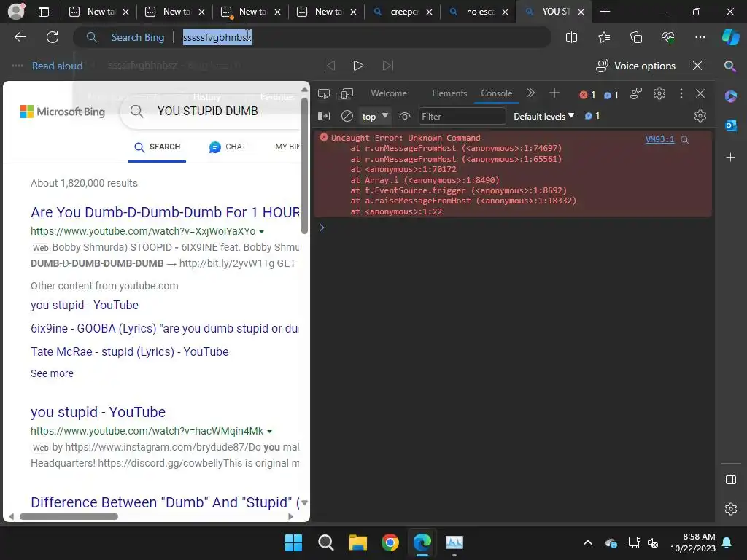Screen dimensions: 747x560
Task: Search error with magnifier next to VM93:1
Action: coord(684,140)
